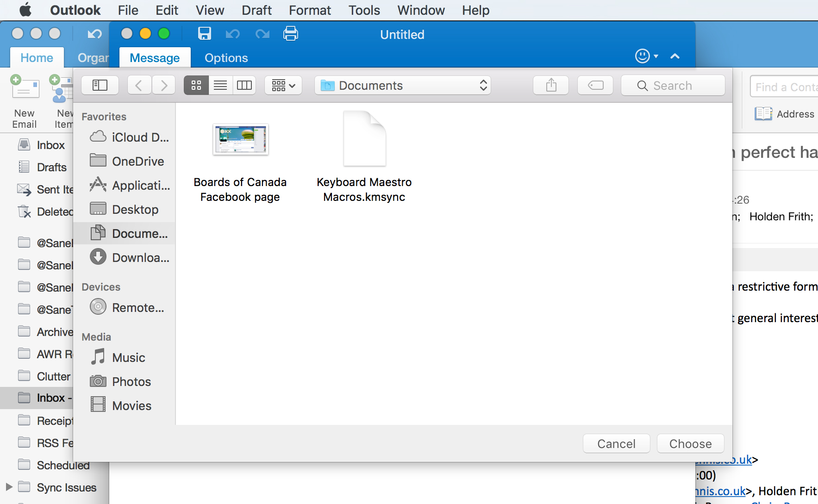The width and height of the screenshot is (818, 504).
Task: Switch to list view in the dialog
Action: [220, 85]
